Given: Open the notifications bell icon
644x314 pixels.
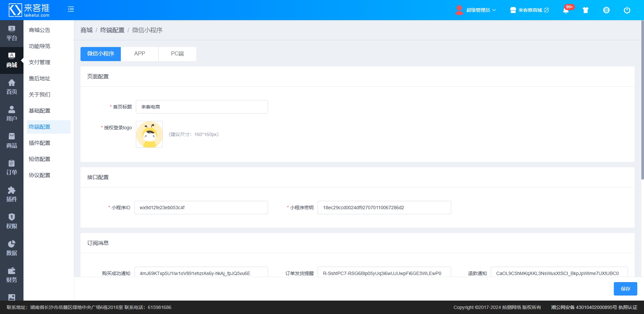Looking at the screenshot, I should [566, 10].
